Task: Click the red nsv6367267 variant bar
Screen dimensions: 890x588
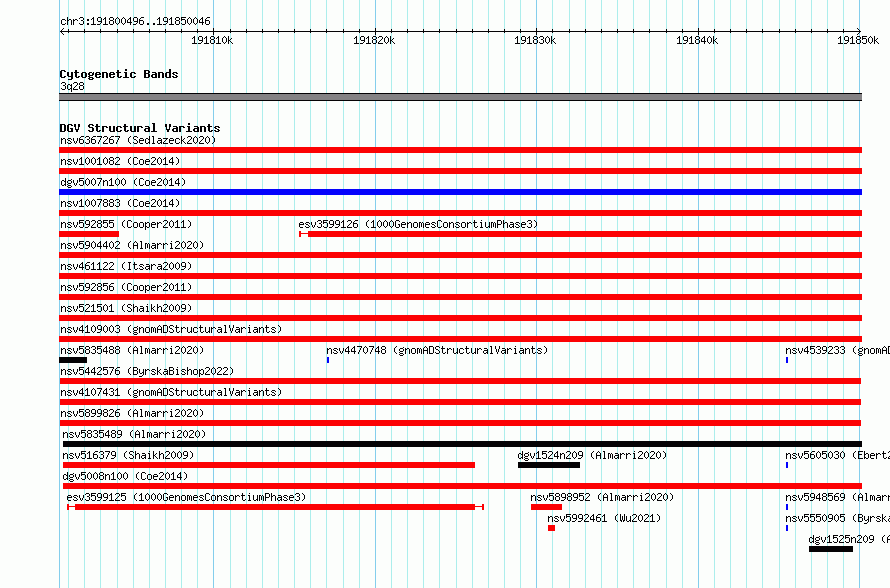Action: pos(460,150)
